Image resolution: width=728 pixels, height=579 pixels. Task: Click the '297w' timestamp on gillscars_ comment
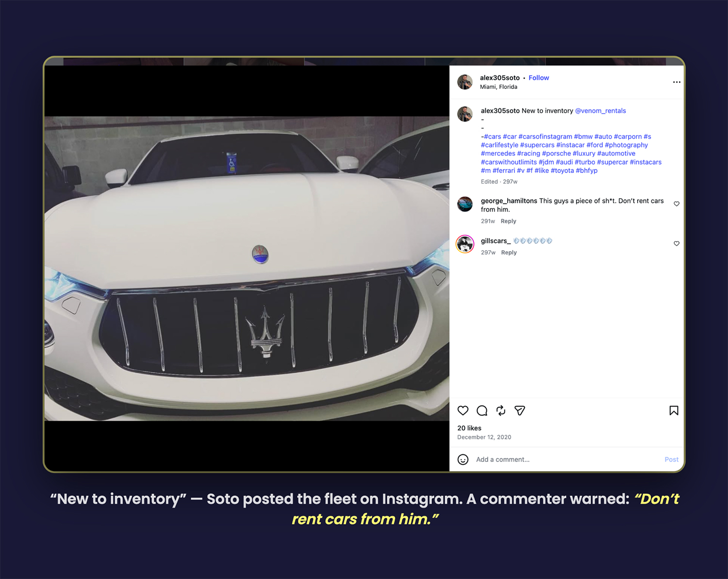[x=488, y=253]
